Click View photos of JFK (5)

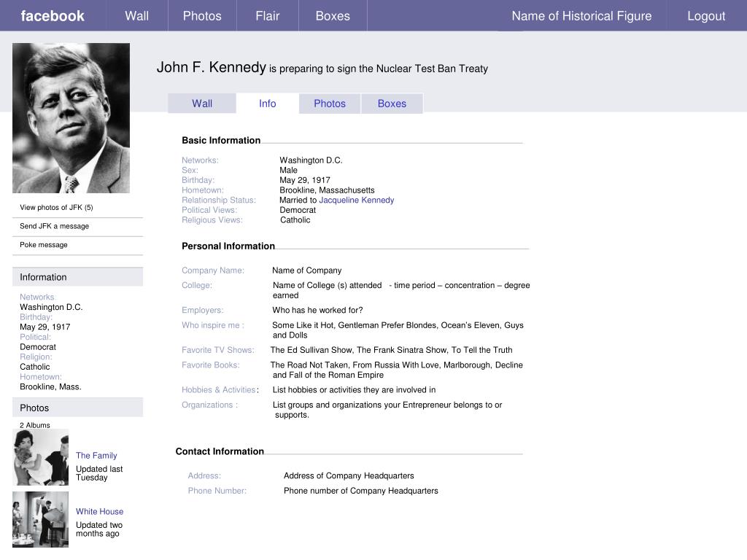click(x=56, y=208)
